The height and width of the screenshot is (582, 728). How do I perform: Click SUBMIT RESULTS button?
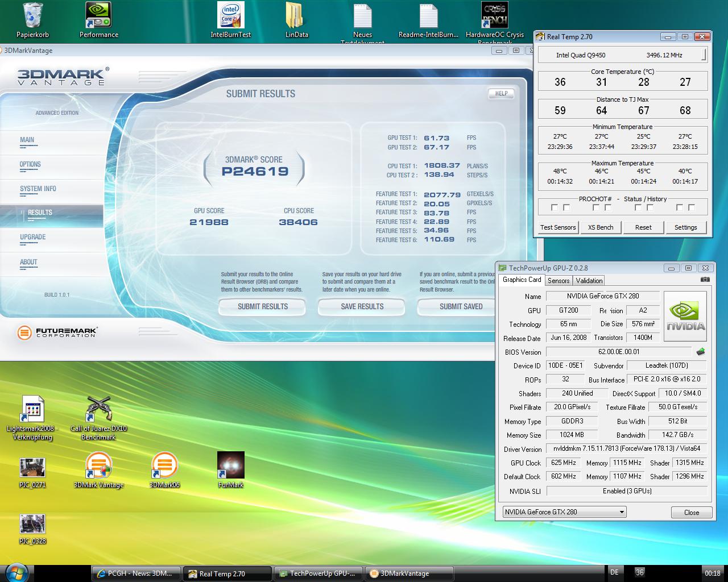pos(263,306)
